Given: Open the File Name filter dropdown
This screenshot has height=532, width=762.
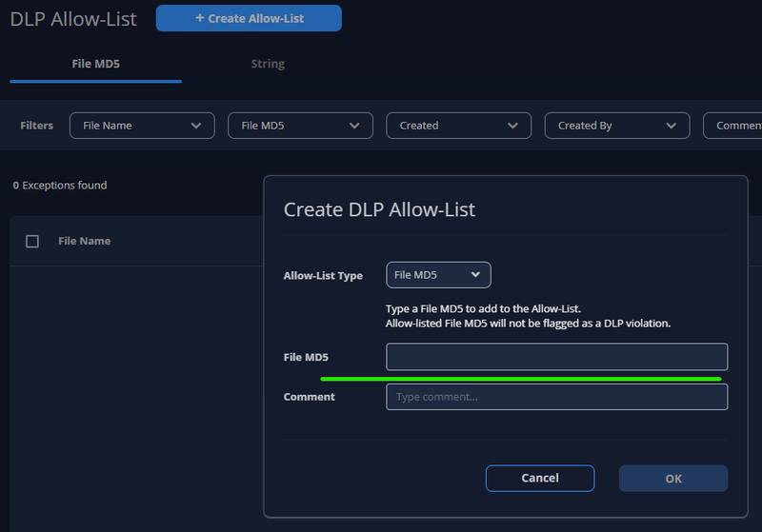Looking at the screenshot, I should (141, 126).
